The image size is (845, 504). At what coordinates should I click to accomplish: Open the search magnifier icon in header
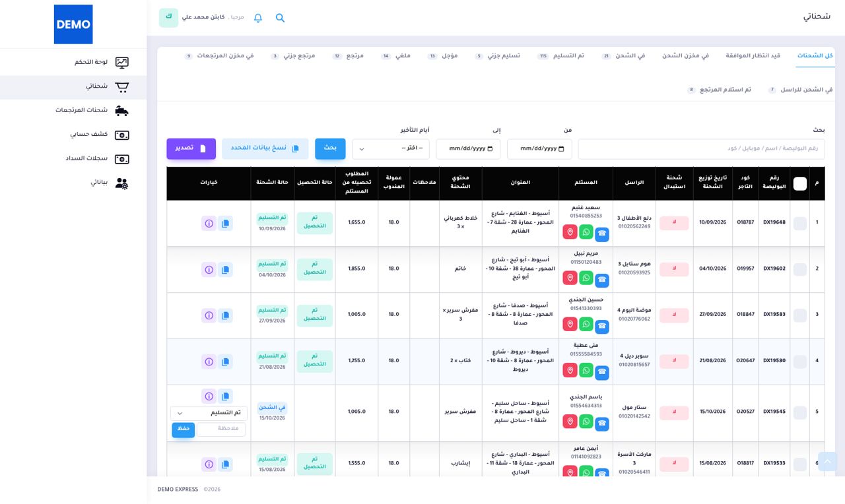[x=280, y=18]
